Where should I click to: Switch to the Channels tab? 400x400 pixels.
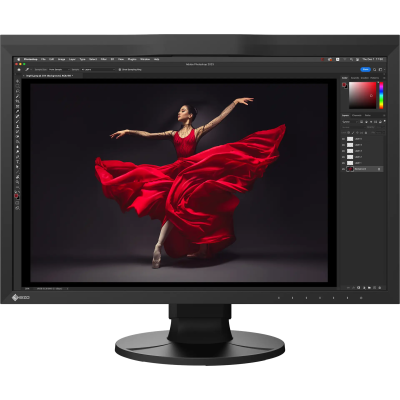[357, 115]
